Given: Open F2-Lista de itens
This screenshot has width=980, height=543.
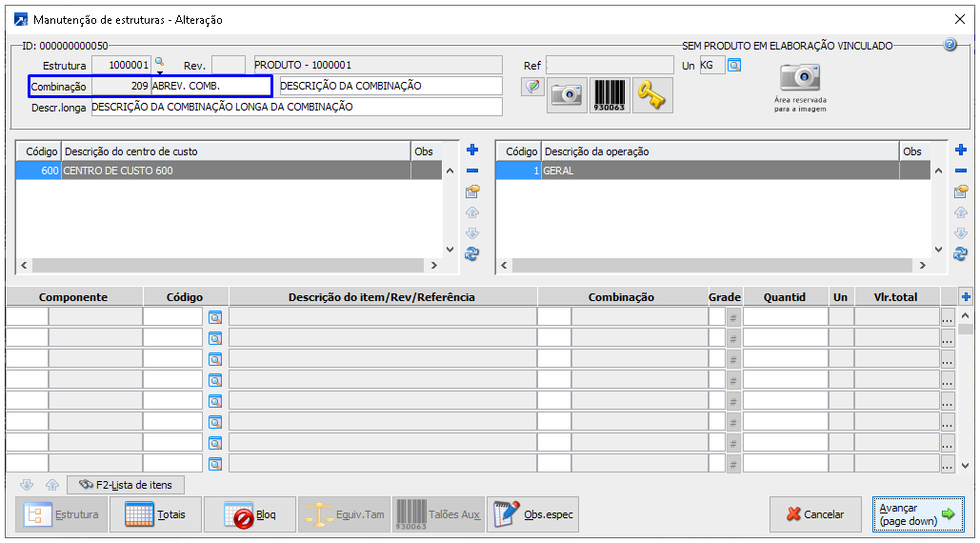Looking at the screenshot, I should [x=126, y=485].
